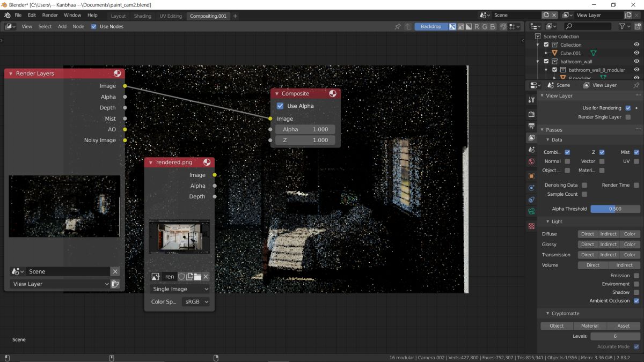
Task: Click the new collection icon in outliner
Action: pyautogui.click(x=637, y=26)
